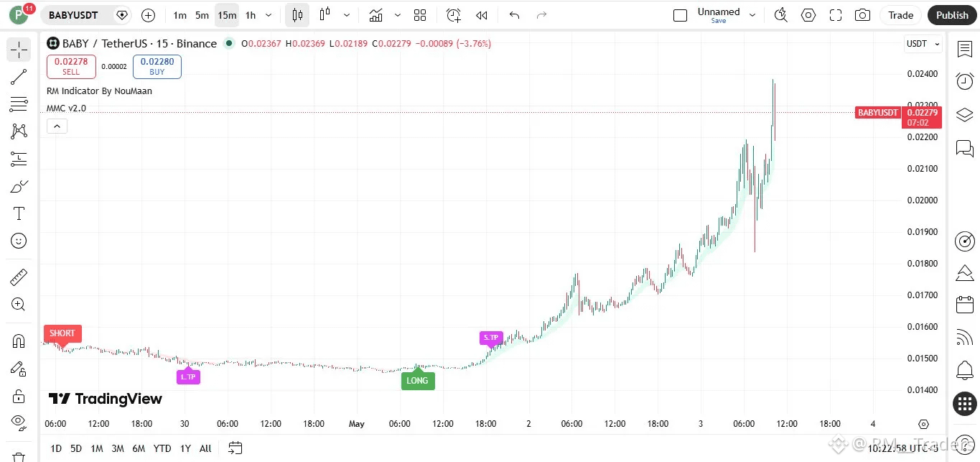Switch to 5m timeframe
Image resolution: width=980 pixels, height=462 pixels.
202,15
